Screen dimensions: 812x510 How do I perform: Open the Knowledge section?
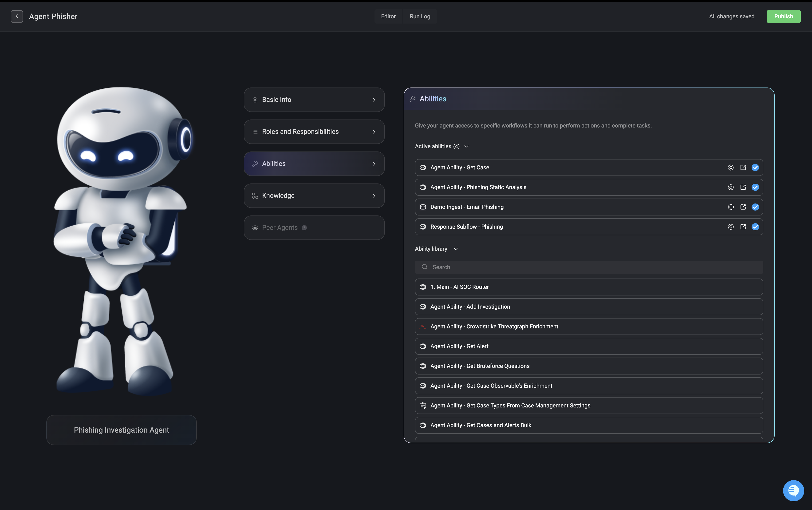coord(314,196)
